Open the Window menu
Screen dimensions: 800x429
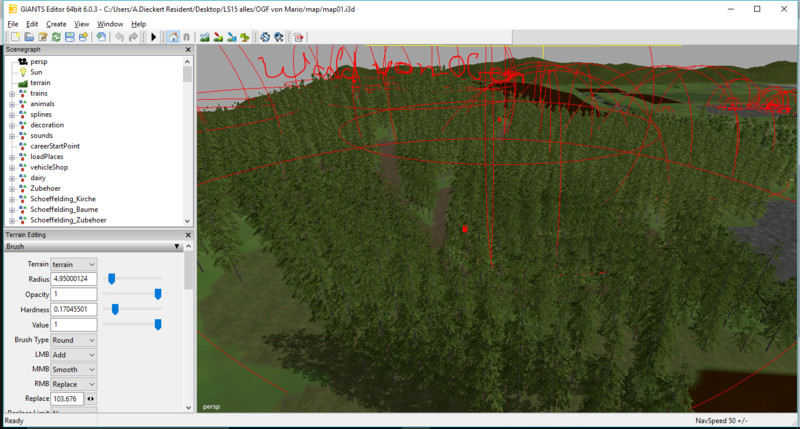coord(111,23)
